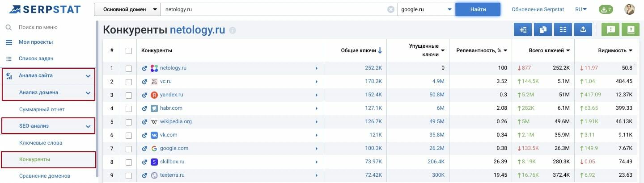Check the vk.com row checkbox
Screen dimensions: 644x183
pos(129,135)
